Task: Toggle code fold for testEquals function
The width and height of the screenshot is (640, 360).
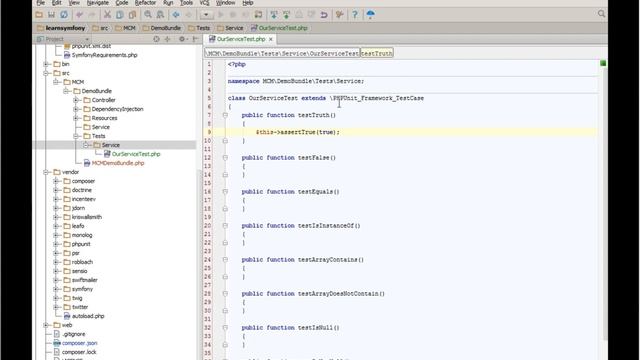Action: coord(225,191)
